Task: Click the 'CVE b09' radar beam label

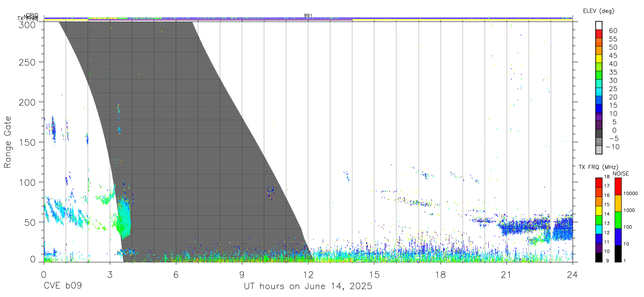Action: tap(62, 287)
